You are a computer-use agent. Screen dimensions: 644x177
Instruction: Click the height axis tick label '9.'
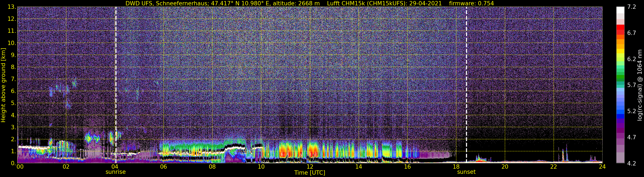click(13, 55)
